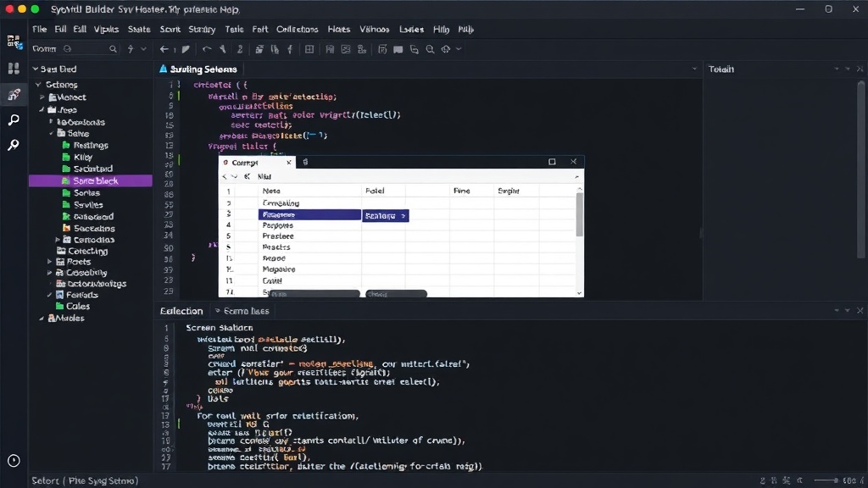Switch to the "Scmo lises" bottom panel tab
Image resolution: width=868 pixels, height=488 pixels.
point(242,311)
